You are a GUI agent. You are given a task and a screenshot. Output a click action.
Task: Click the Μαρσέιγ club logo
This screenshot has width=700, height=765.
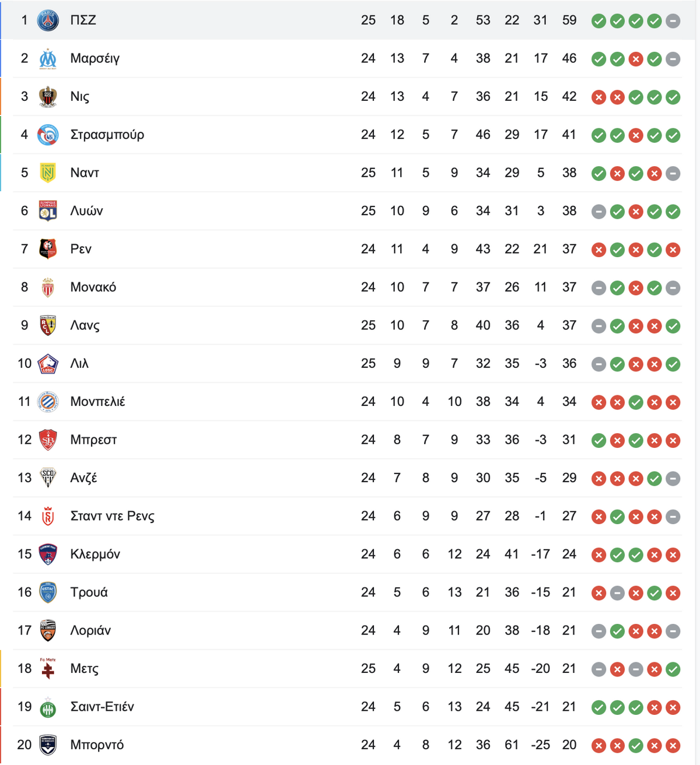point(48,58)
